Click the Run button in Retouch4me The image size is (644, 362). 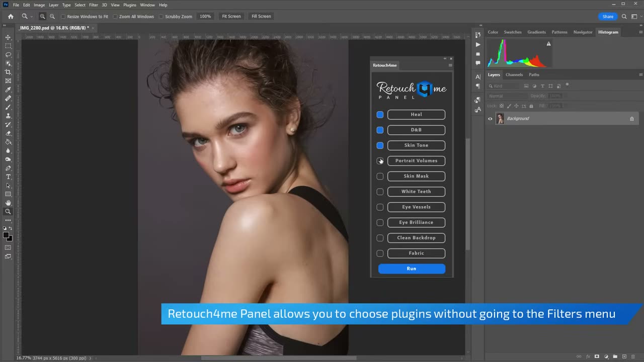click(412, 269)
